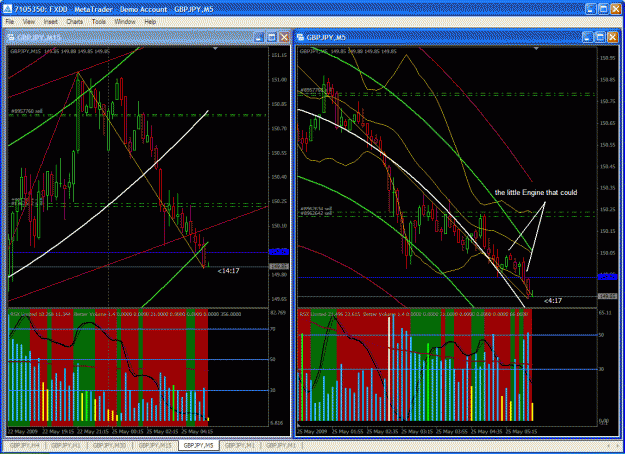Image resolution: width=625 pixels, height=454 pixels.
Task: Minimize the GBPJPY,M5 chart window
Action: (588, 37)
